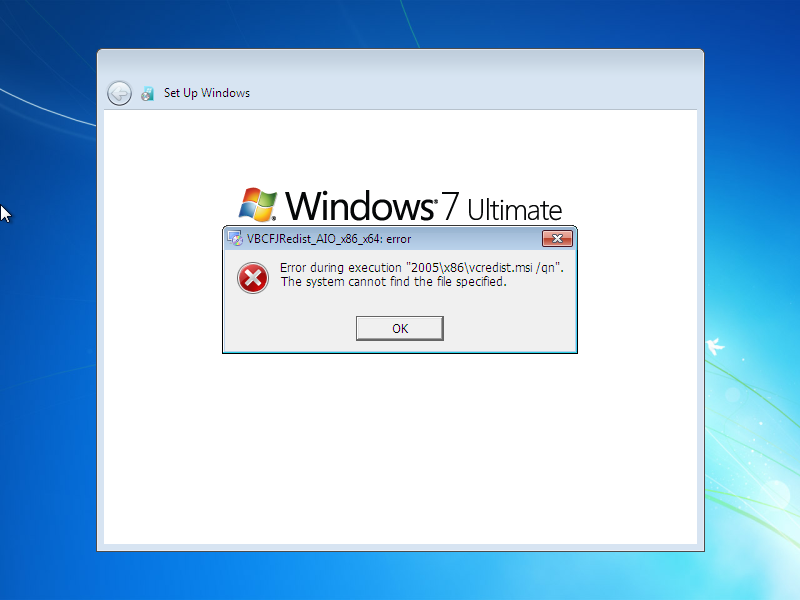800x600 pixels.
Task: Go back with the Set Up Windows arrow
Action: [119, 93]
